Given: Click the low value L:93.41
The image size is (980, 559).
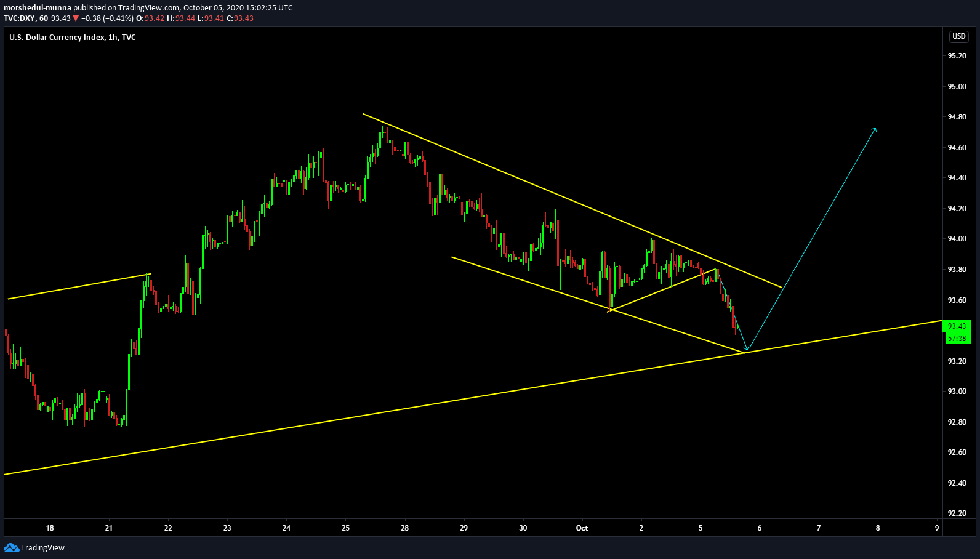Looking at the screenshot, I should [x=211, y=18].
